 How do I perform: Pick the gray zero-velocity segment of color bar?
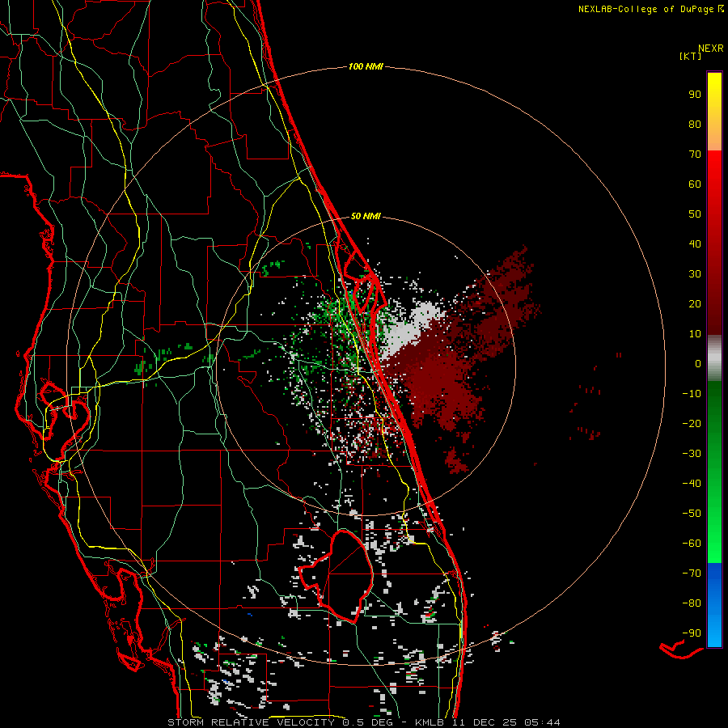[714, 358]
